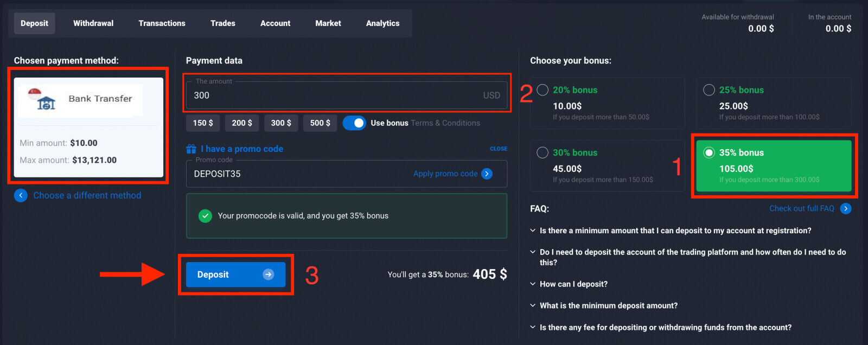Click the gift icon next to promo code
This screenshot has width=868, height=345.
[x=191, y=149]
